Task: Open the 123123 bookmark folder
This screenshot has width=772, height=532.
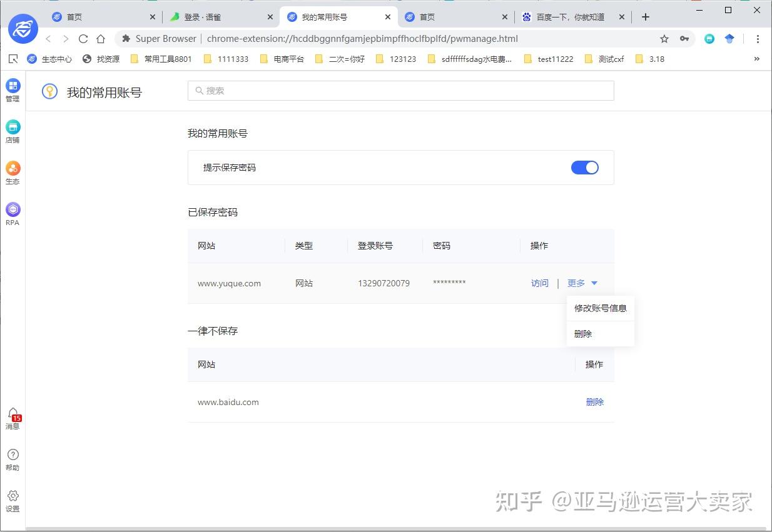Action: coord(396,59)
